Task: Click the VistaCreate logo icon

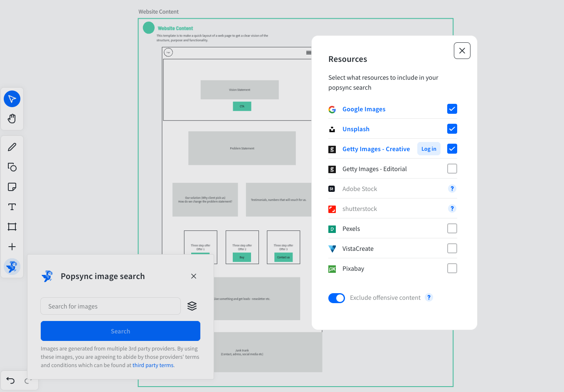Action: 332,249
